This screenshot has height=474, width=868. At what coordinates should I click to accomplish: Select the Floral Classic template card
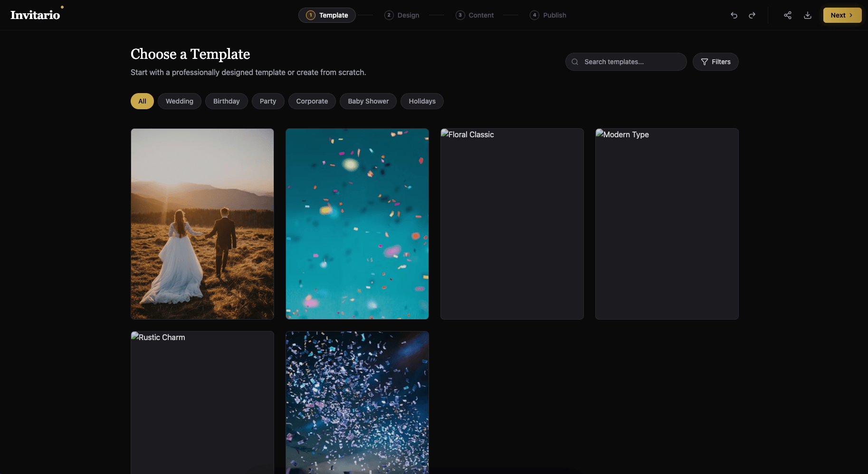pos(512,224)
